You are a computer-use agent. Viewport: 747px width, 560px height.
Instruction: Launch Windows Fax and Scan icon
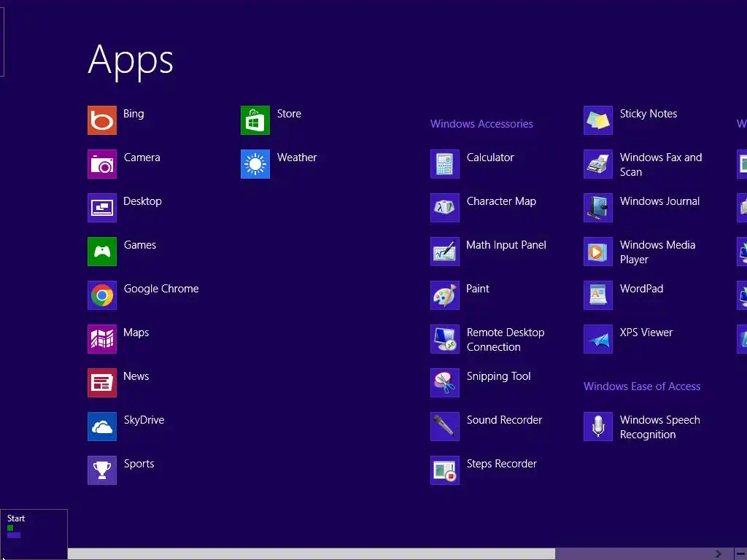point(598,164)
